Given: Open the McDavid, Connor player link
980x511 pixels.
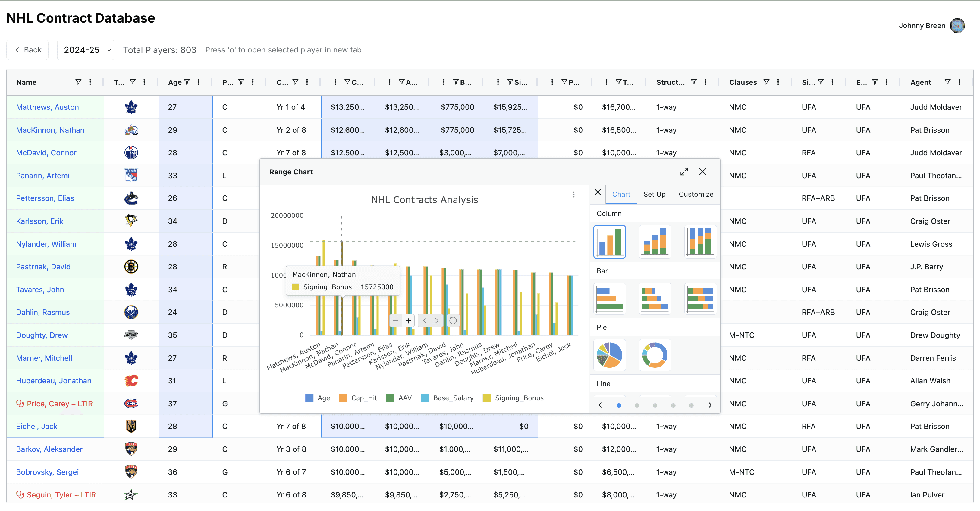Looking at the screenshot, I should (x=46, y=153).
